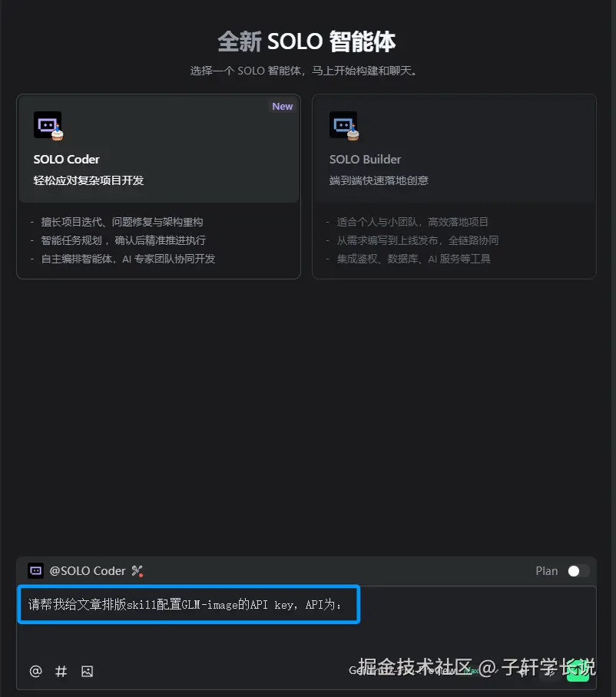Click the SOLO Builder robot icon in card
616x697 pixels.
click(344, 125)
